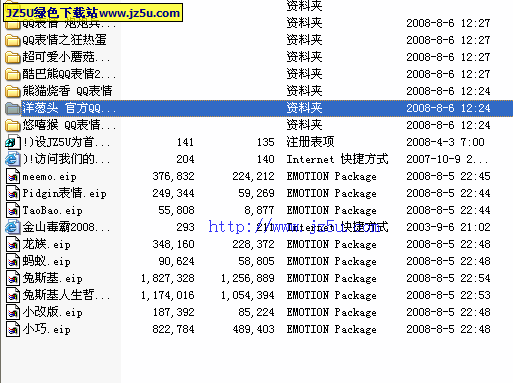This screenshot has height=383, width=513.
Task: Click packed size 59,269 of Pidgin表情.eip
Action: 256,193
